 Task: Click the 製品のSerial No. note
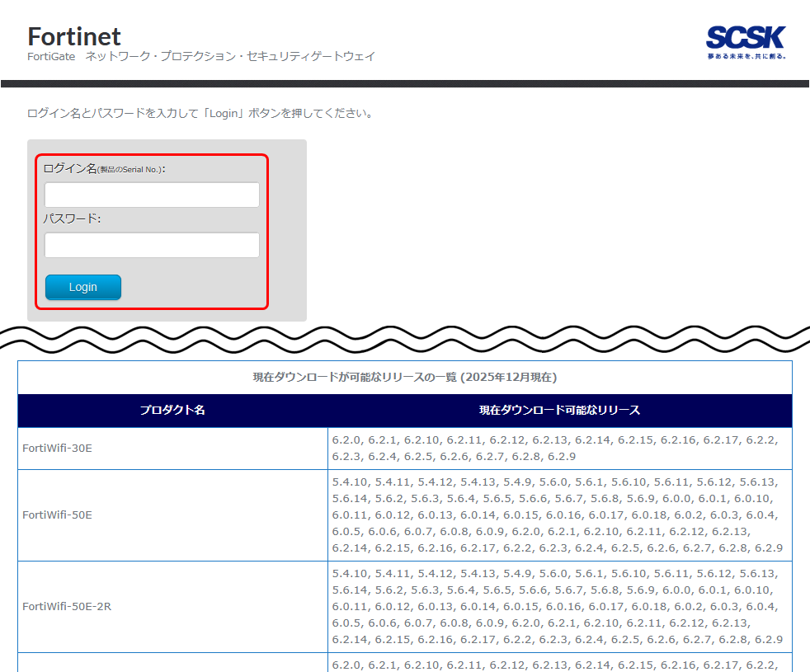pyautogui.click(x=130, y=170)
